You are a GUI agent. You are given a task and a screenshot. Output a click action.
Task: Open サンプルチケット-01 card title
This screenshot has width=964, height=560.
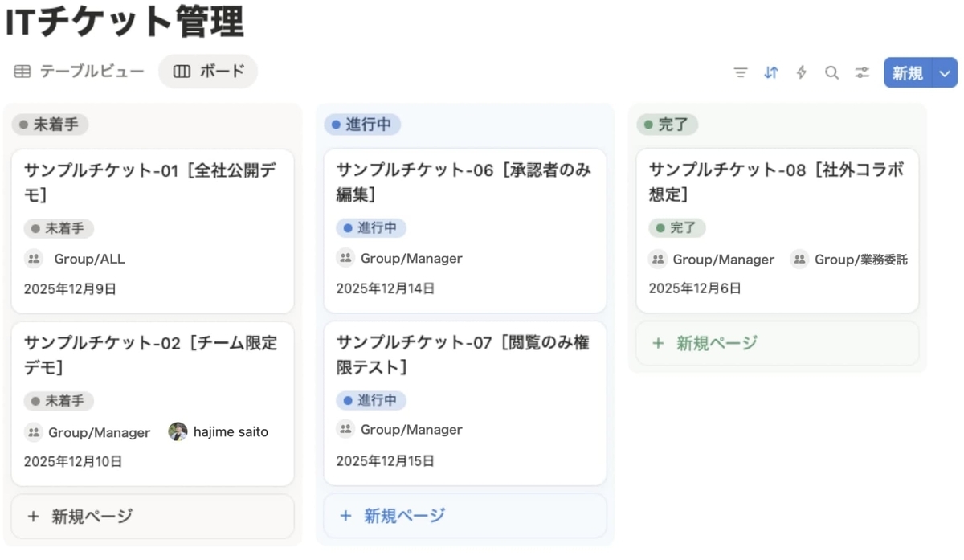[150, 182]
